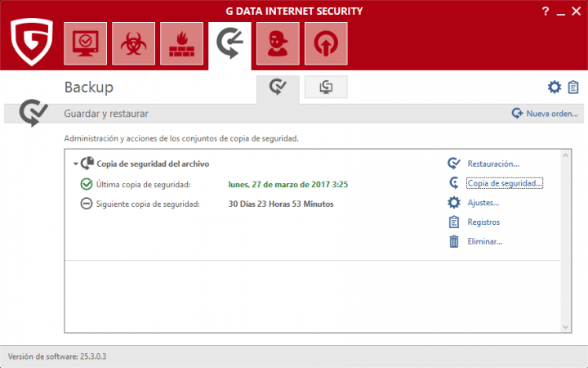588x368 pixels.
Task: Click Eliminar... to delete the job
Action: click(485, 241)
